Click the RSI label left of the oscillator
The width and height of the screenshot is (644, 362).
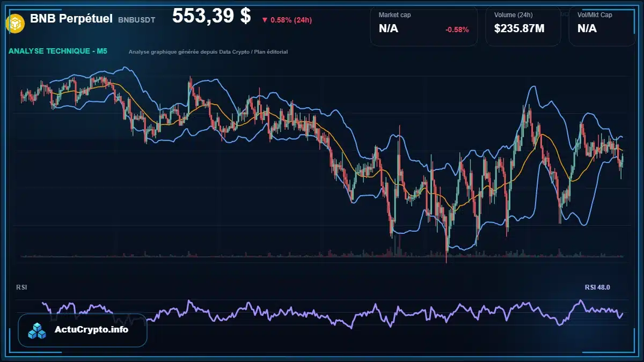21,287
